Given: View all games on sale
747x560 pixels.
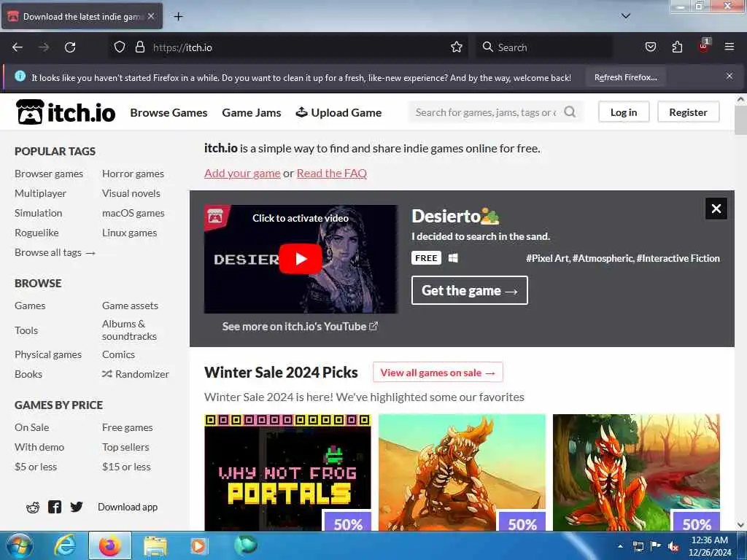Looking at the screenshot, I should pyautogui.click(x=438, y=373).
